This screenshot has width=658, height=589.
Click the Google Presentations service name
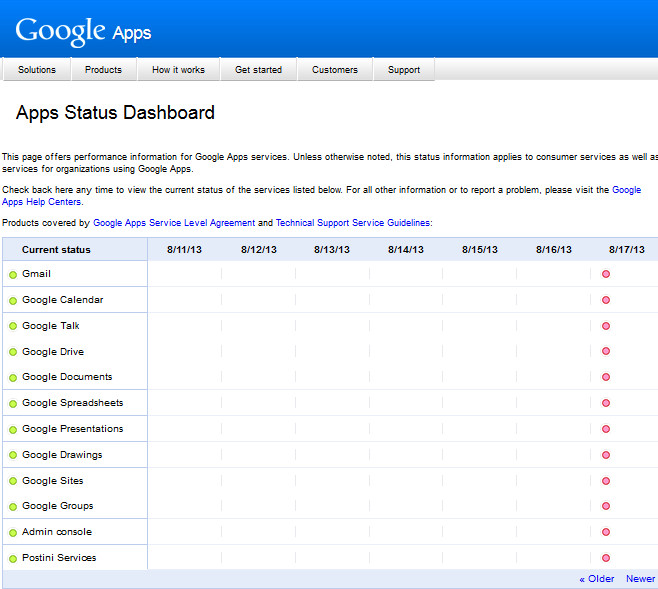(73, 429)
